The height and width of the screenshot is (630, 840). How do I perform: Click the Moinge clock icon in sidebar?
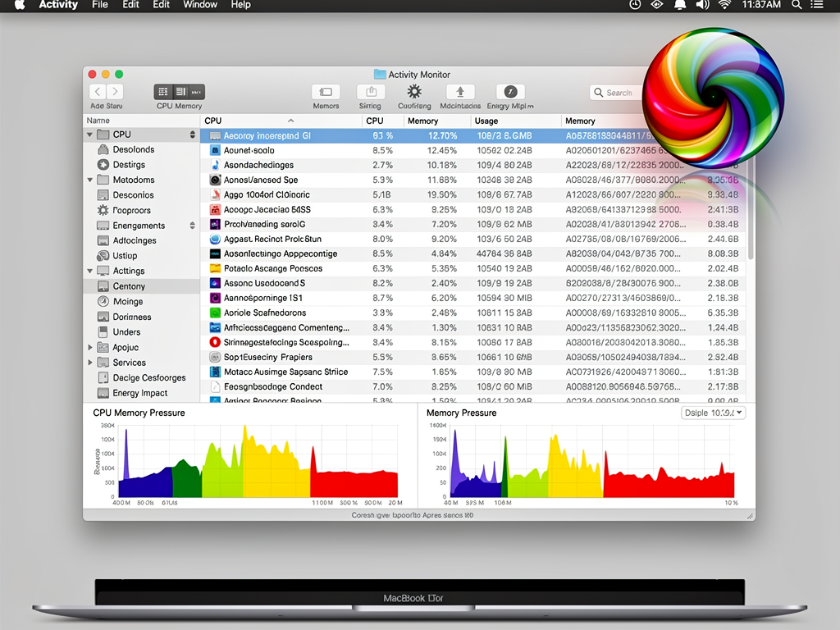103,301
